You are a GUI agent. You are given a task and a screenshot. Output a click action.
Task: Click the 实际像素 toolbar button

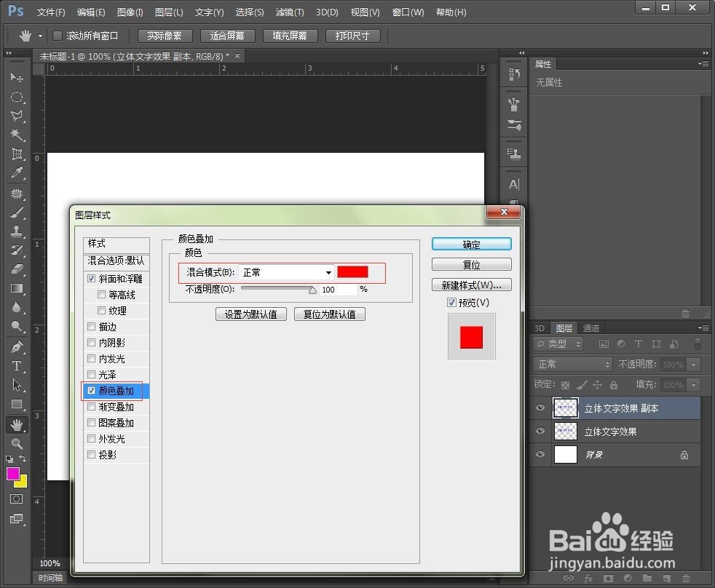(x=166, y=35)
